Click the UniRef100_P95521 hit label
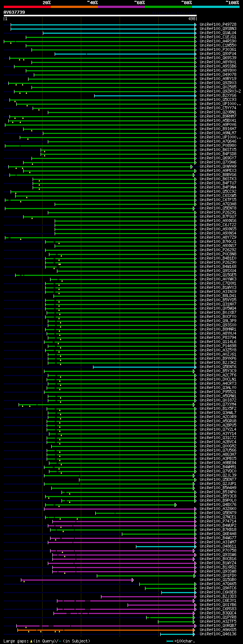The image size is (243, 644). 218,392
